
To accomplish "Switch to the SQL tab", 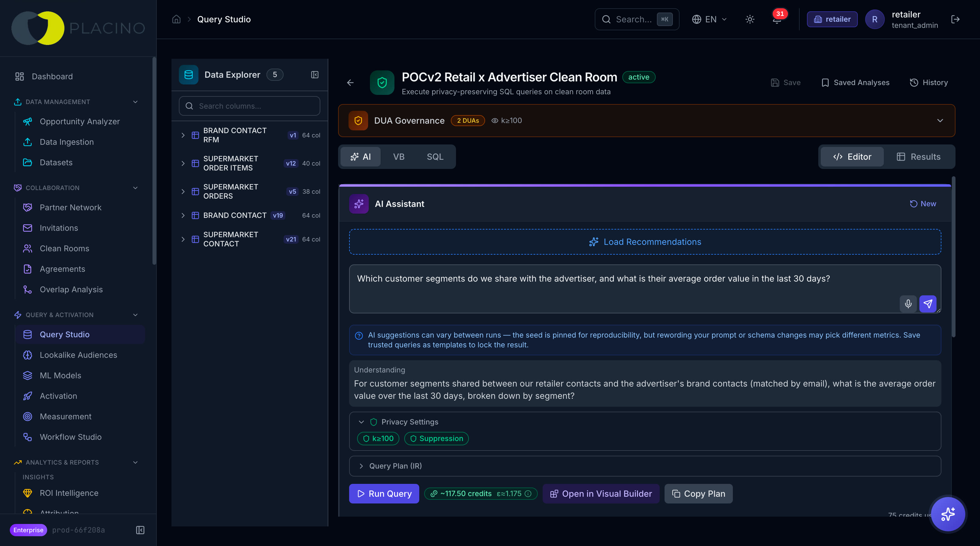I will (x=435, y=157).
